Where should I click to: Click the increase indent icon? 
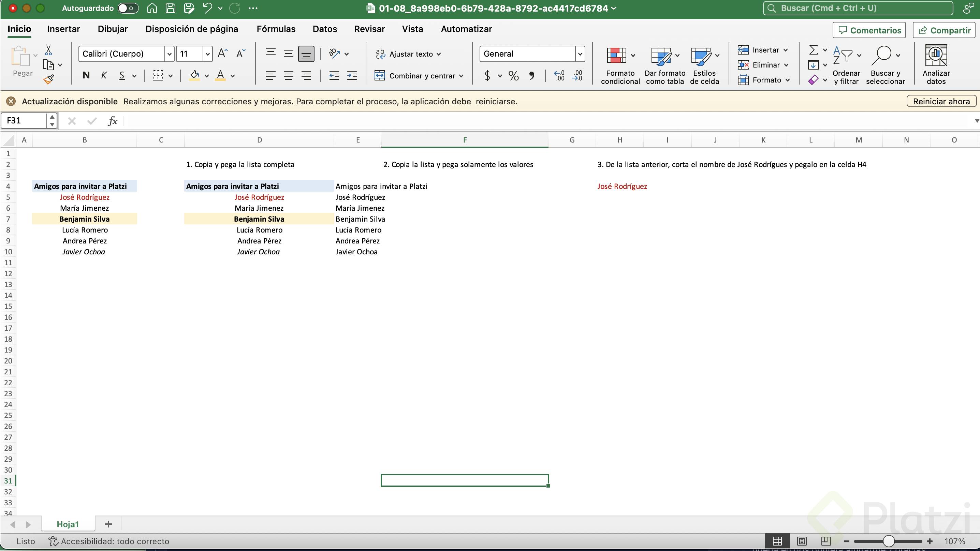tap(352, 76)
